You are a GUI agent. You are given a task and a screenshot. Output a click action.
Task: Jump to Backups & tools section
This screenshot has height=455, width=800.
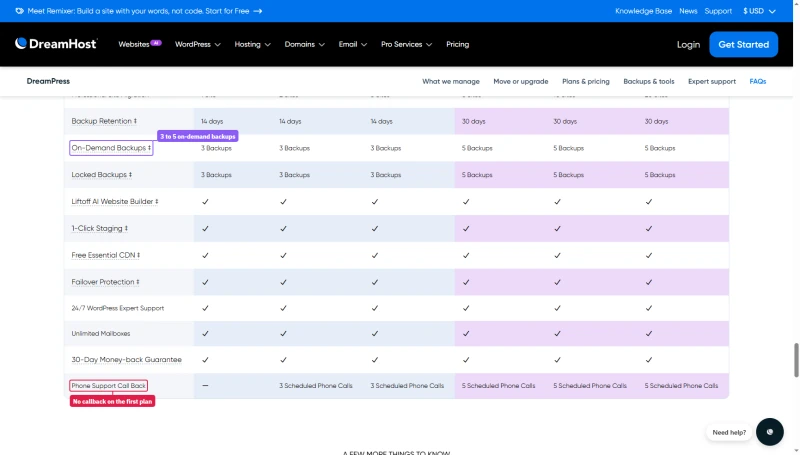point(648,81)
